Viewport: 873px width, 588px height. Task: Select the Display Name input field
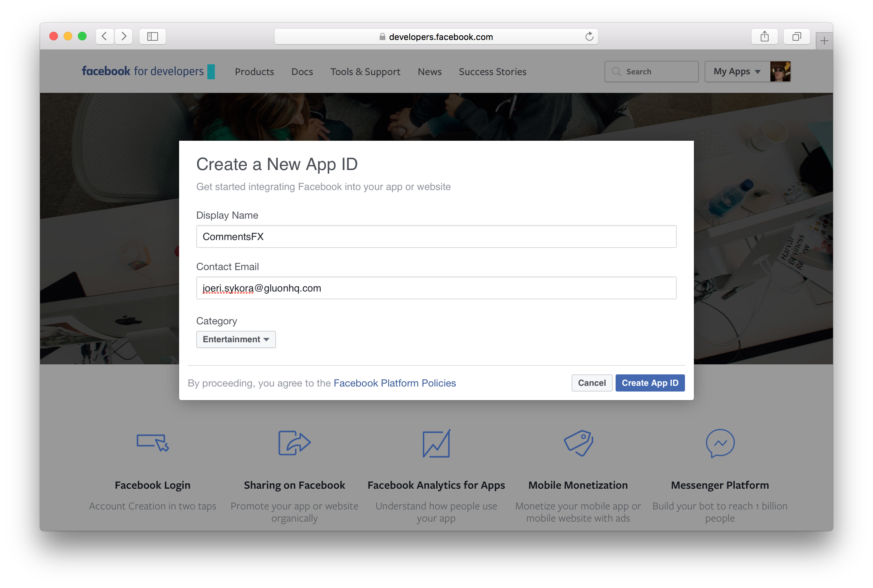(x=436, y=236)
